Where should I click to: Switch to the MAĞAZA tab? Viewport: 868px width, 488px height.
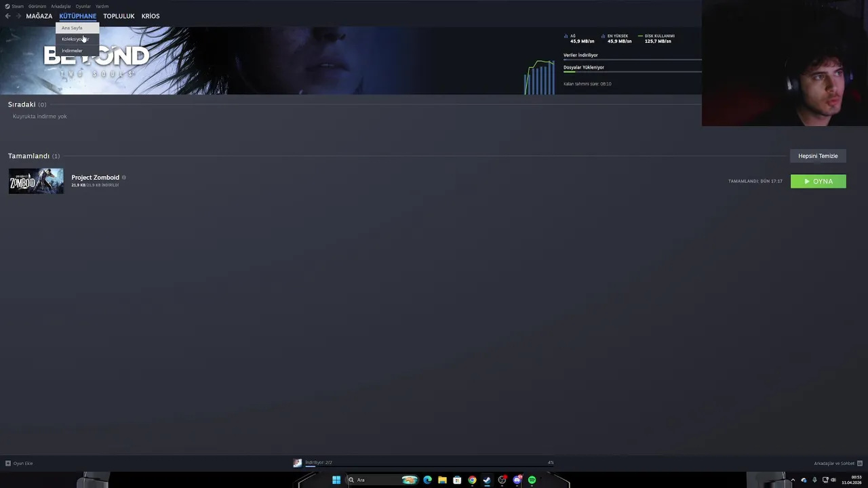point(39,16)
